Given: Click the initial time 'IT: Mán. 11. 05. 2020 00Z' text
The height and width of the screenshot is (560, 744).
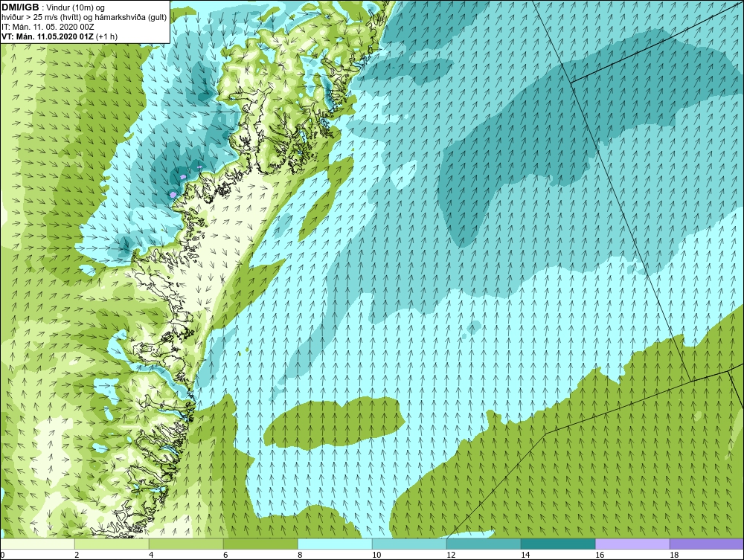Looking at the screenshot, I should (x=48, y=27).
